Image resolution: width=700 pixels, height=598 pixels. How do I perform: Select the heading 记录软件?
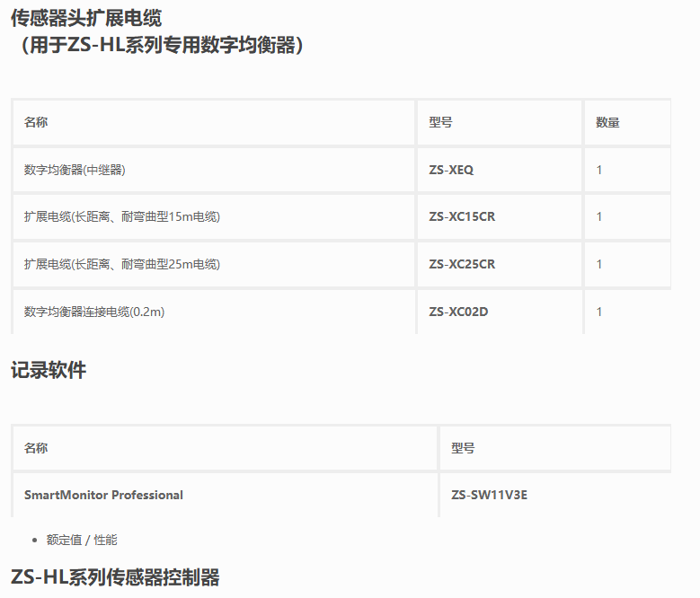[49, 370]
